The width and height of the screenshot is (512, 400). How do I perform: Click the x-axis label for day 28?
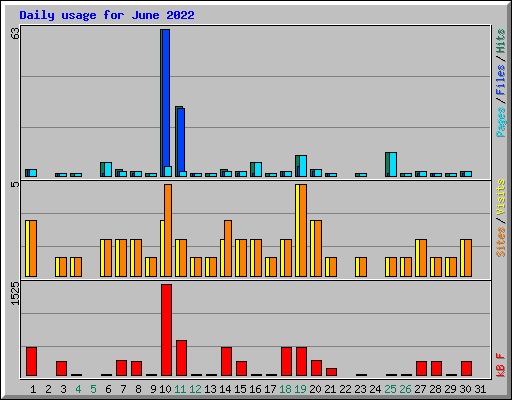pyautogui.click(x=435, y=389)
